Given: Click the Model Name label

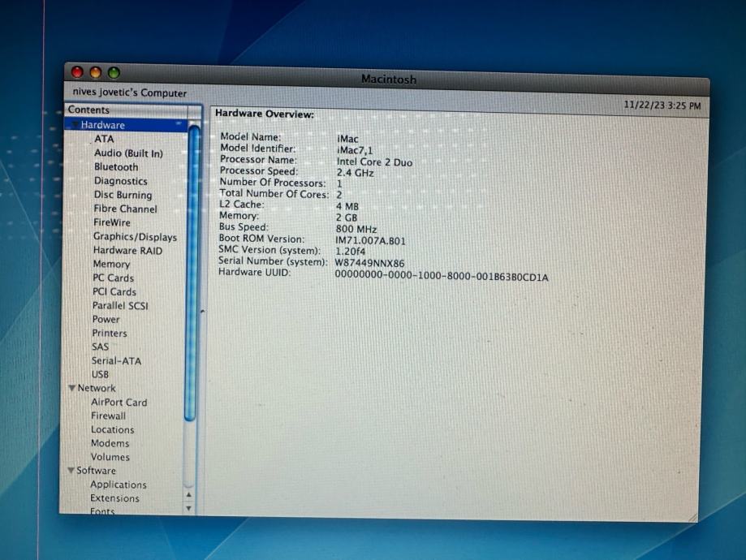Looking at the screenshot, I should [251, 137].
